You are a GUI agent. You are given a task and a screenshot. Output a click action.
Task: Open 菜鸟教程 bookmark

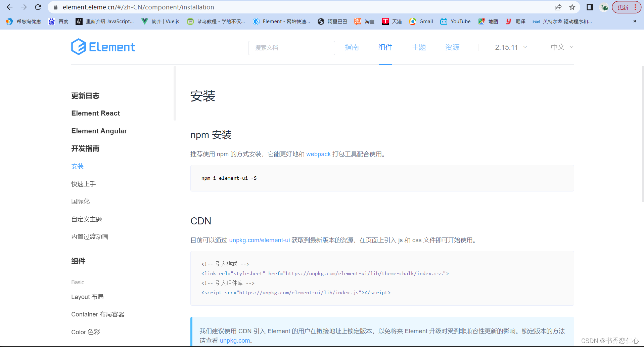click(x=216, y=21)
